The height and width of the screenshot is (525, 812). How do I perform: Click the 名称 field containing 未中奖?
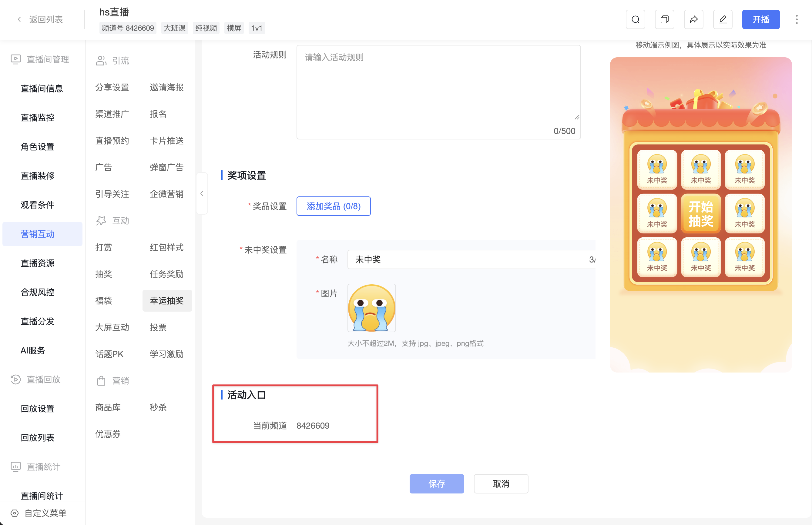(x=471, y=259)
